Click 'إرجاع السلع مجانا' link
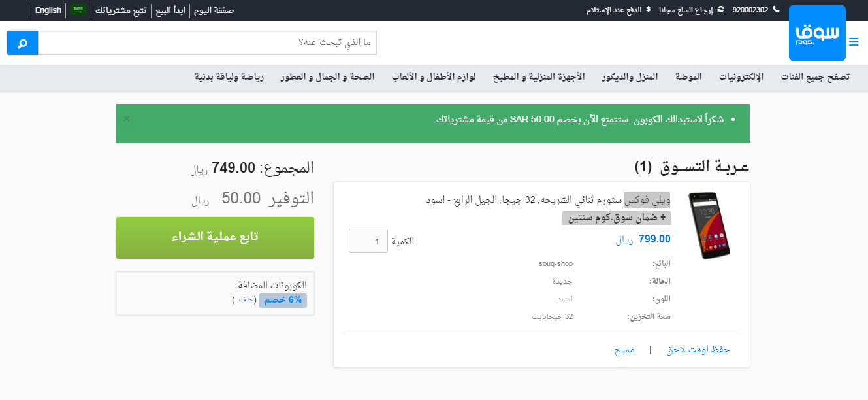868x400 pixels. pyautogui.click(x=686, y=10)
